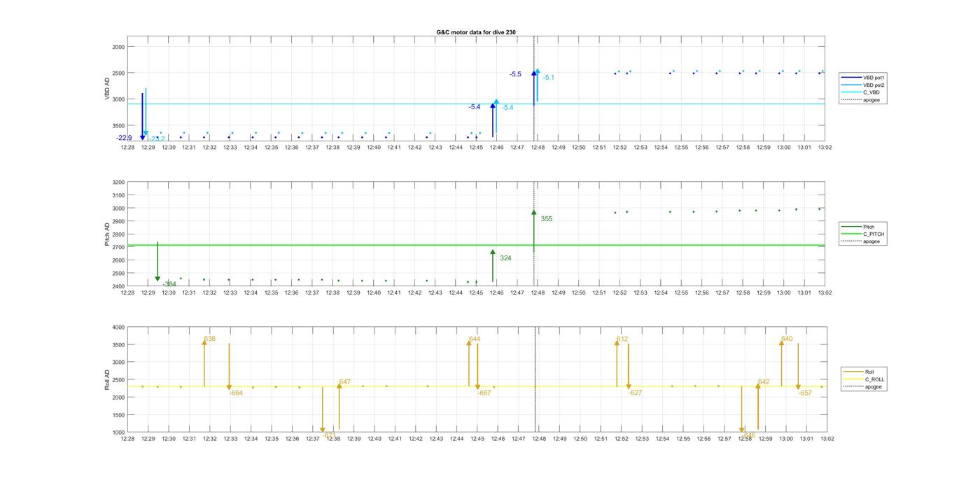
Task: Select "VBD pot1" legend entry
Action: tap(875, 78)
